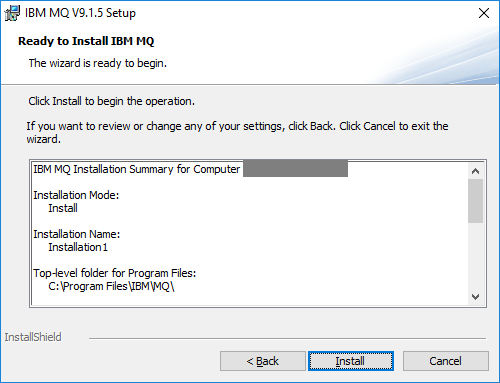Click the InstallShield label
This screenshot has height=383, width=500.
pyautogui.click(x=33, y=337)
